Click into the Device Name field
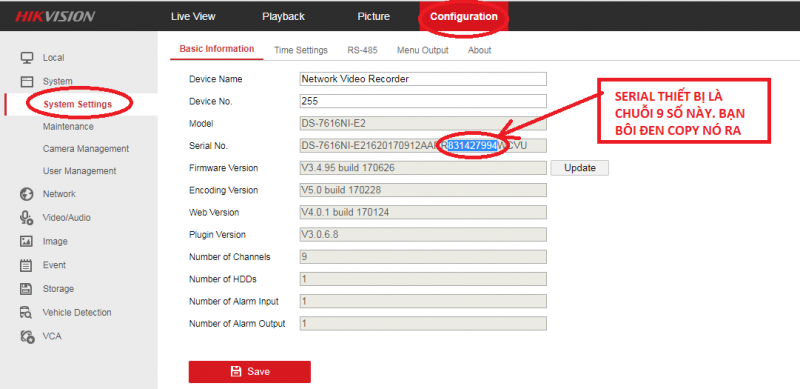This screenshot has width=800, height=389. click(x=423, y=79)
